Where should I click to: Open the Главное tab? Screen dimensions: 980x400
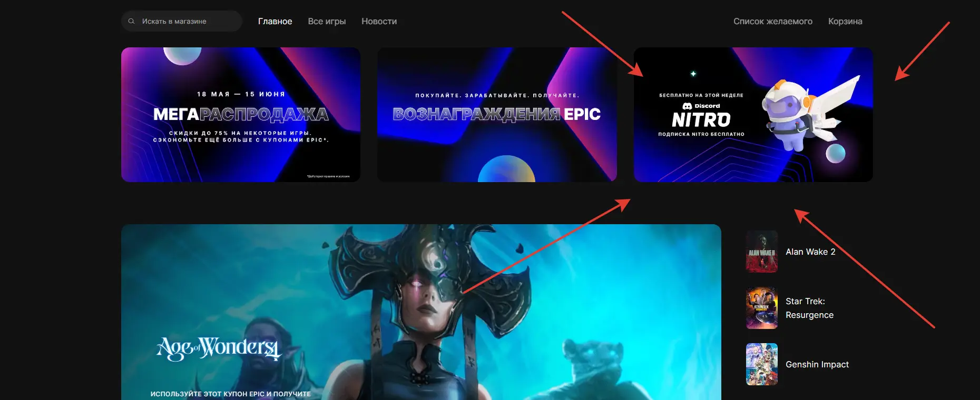coord(275,21)
